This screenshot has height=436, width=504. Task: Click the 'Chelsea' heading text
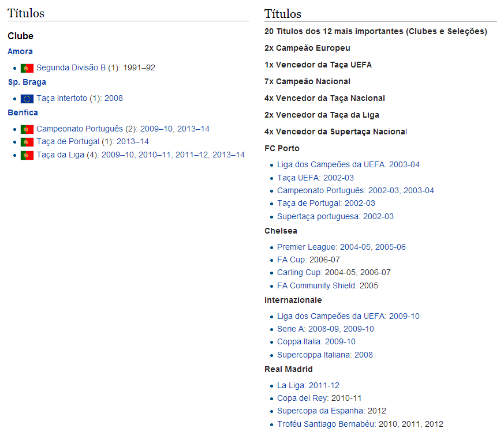281,231
